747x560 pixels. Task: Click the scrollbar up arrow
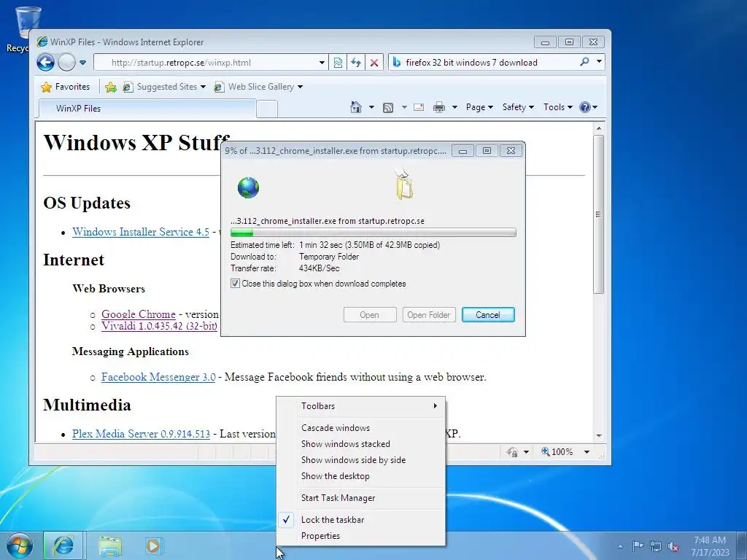pos(599,128)
